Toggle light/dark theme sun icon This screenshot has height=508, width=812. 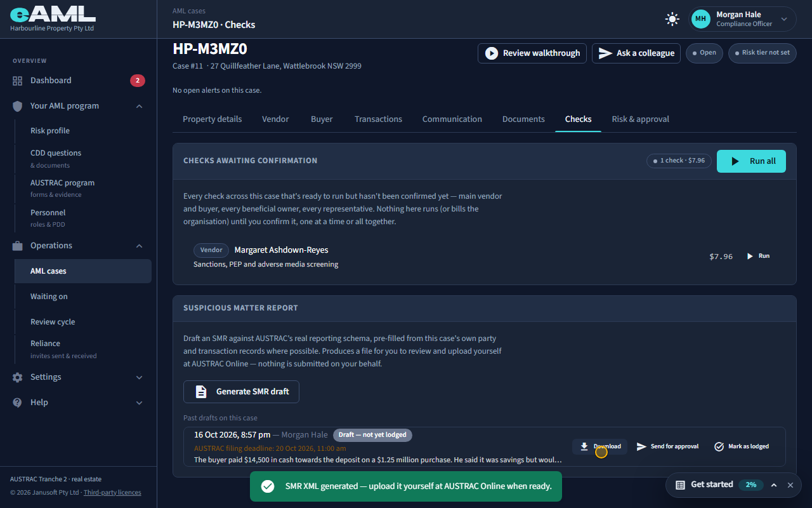pyautogui.click(x=672, y=19)
